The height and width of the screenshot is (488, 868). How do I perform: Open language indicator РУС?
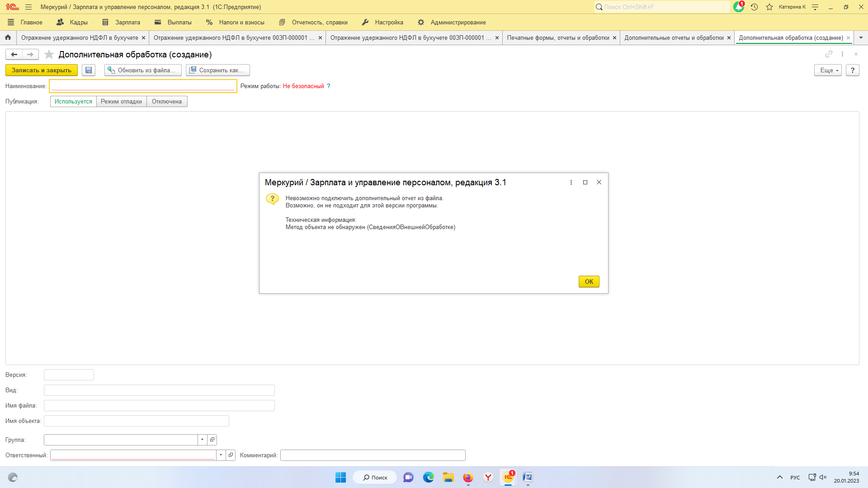[795, 477]
